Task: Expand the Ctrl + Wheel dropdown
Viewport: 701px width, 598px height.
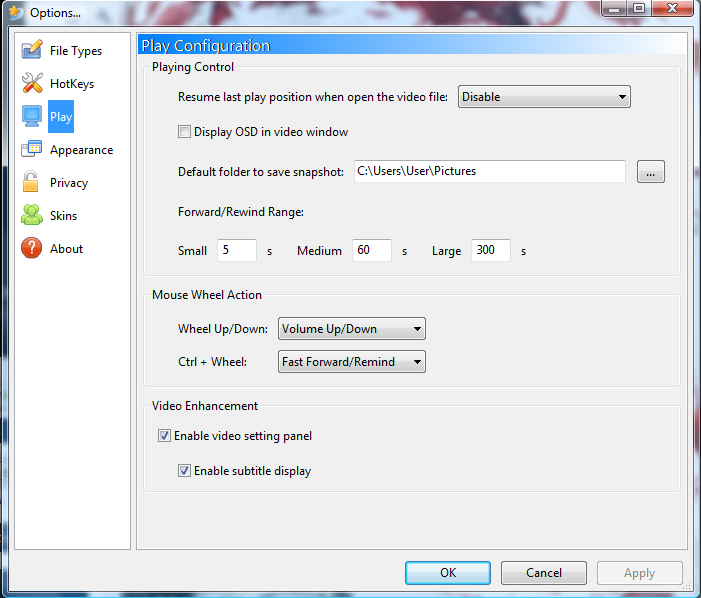Action: 352,362
